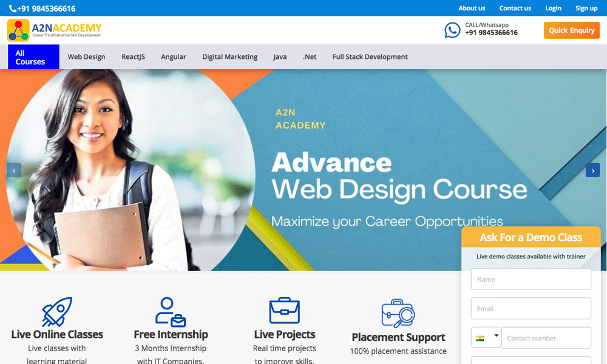Screen dimensions: 607x364
Task: Open the Contact us link
Action: coord(515,8)
